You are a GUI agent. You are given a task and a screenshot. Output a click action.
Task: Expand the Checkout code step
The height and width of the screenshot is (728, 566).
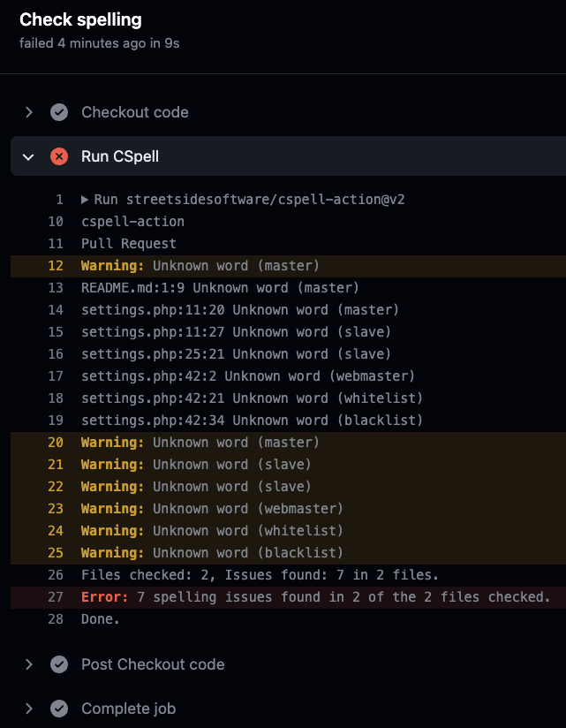click(29, 112)
